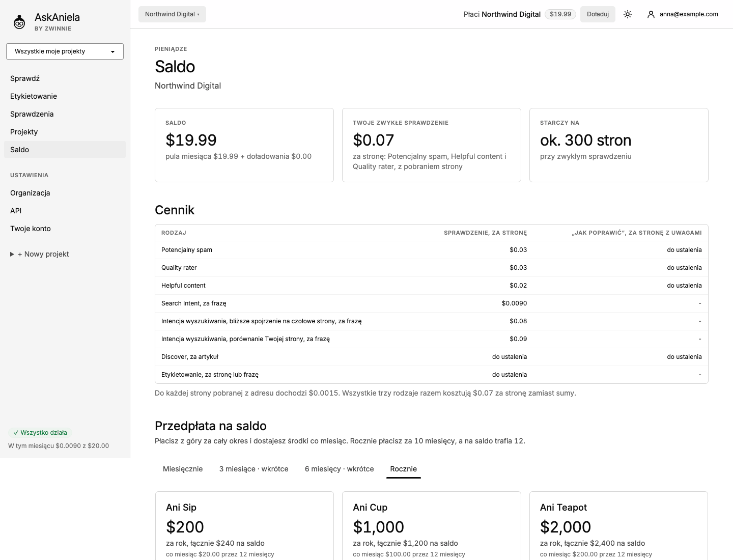Click the user profile icon next to anna@example.com
Screen dimensions: 733x560
point(651,14)
